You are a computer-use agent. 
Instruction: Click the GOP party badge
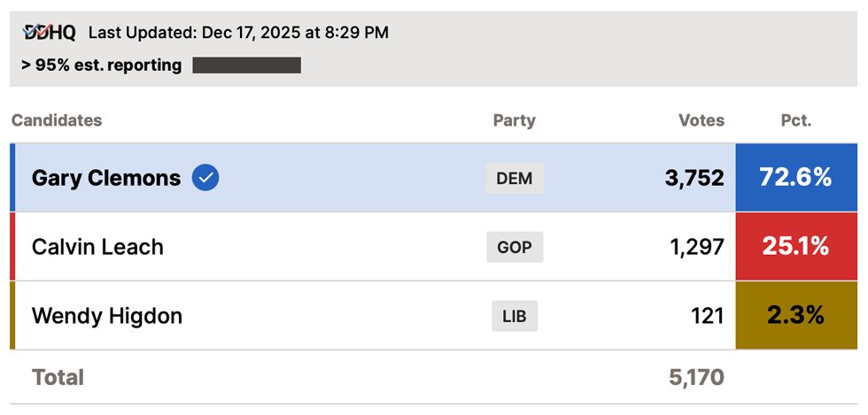point(515,247)
